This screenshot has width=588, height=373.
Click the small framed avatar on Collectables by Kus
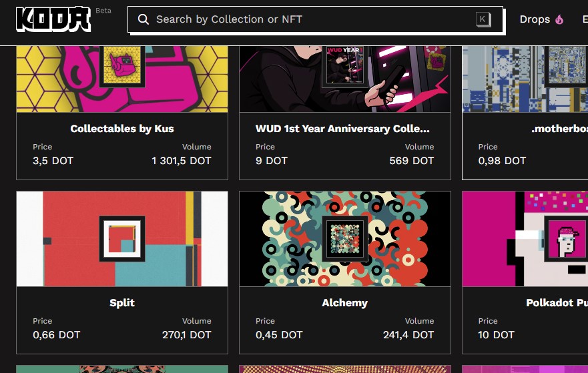[x=122, y=66]
